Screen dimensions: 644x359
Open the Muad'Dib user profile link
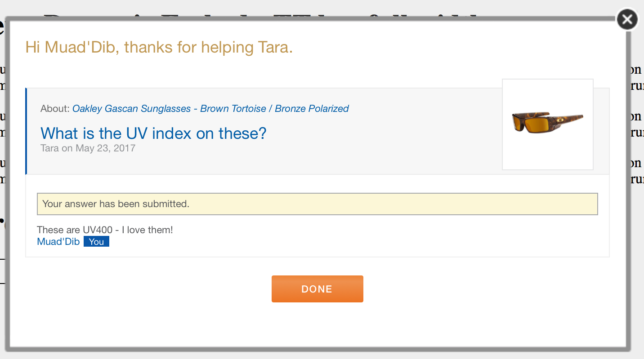[58, 242]
